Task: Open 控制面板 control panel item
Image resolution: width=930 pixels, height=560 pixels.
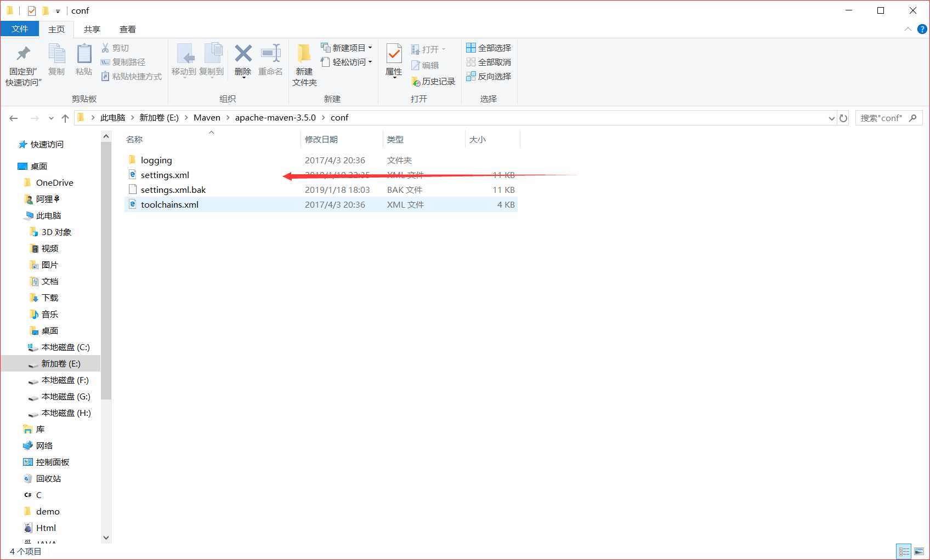Action: (x=52, y=462)
